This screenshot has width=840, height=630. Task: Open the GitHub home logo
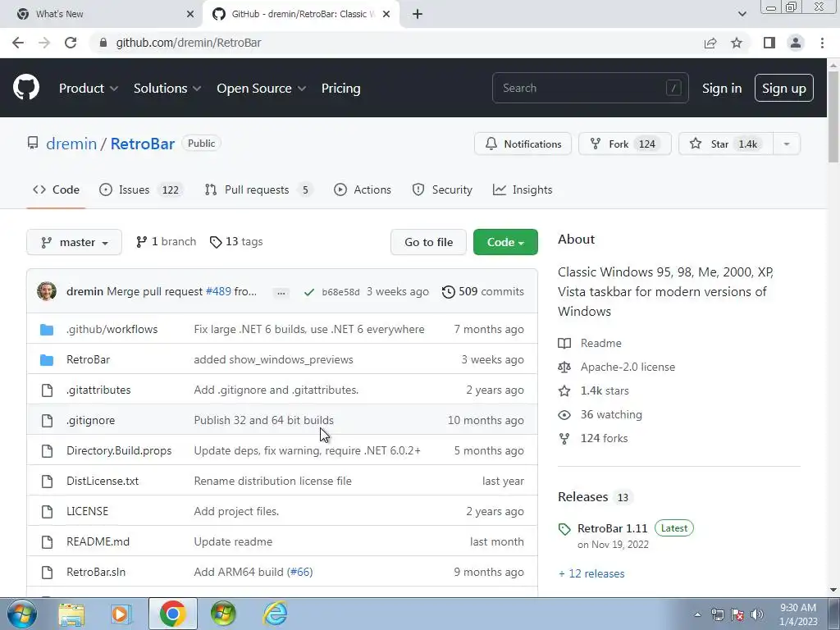pos(26,88)
